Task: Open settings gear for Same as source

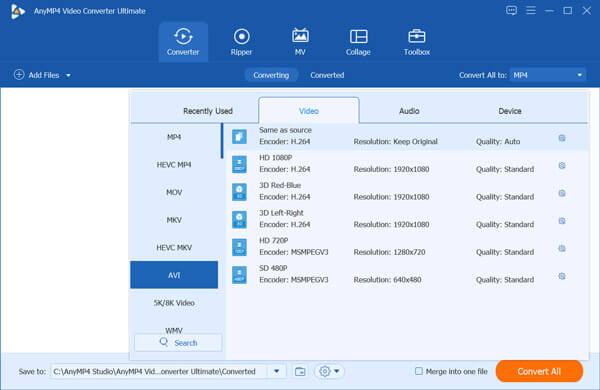Action: (x=562, y=138)
